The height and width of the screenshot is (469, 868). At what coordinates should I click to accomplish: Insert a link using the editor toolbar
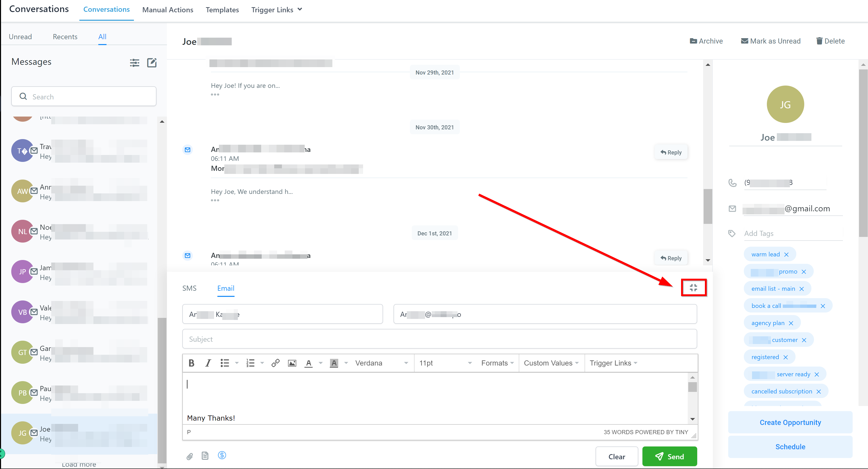275,363
